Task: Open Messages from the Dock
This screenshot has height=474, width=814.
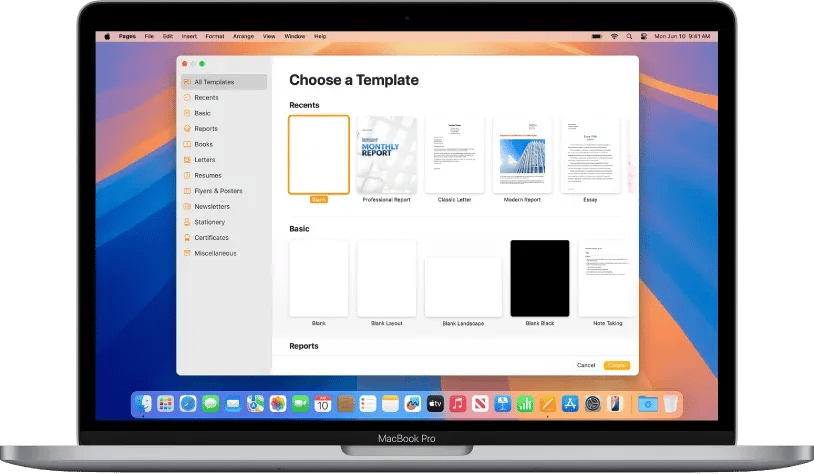Action: pyautogui.click(x=210, y=403)
